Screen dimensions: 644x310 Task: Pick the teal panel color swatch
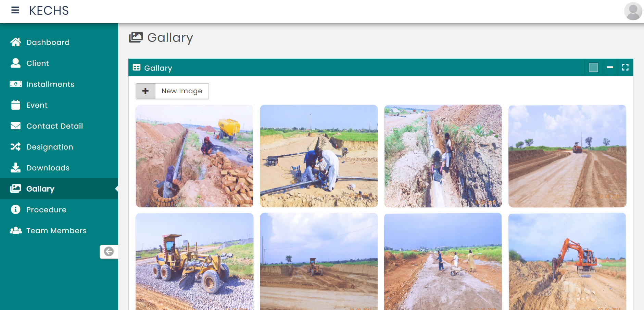pos(593,68)
